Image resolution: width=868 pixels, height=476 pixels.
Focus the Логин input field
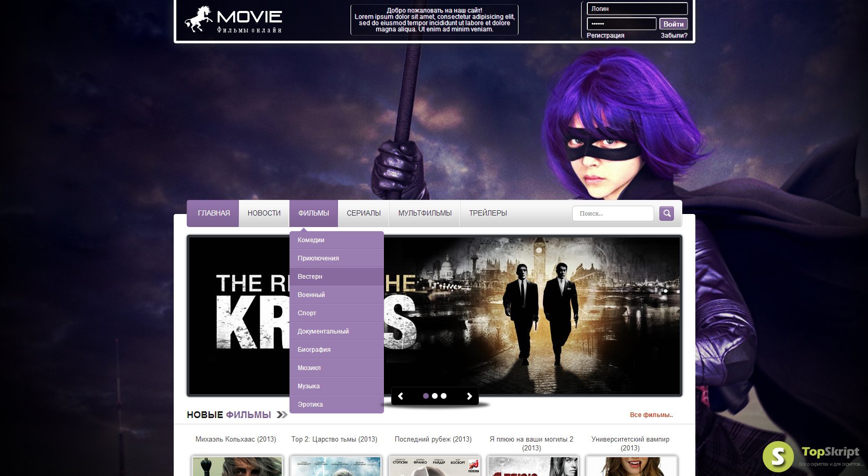tap(637, 9)
